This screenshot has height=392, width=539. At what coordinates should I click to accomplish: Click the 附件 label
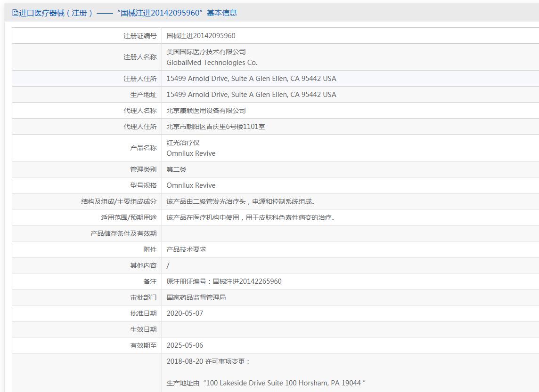click(x=150, y=249)
